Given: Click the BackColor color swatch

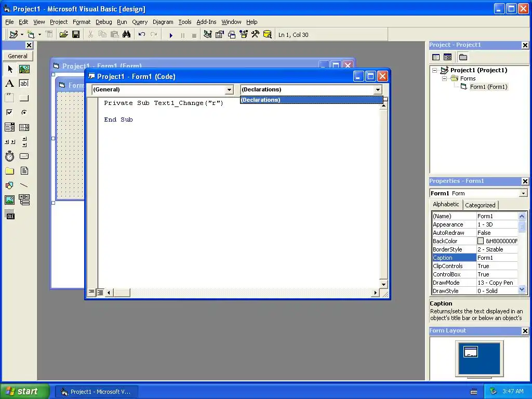Looking at the screenshot, I should pyautogui.click(x=481, y=241).
